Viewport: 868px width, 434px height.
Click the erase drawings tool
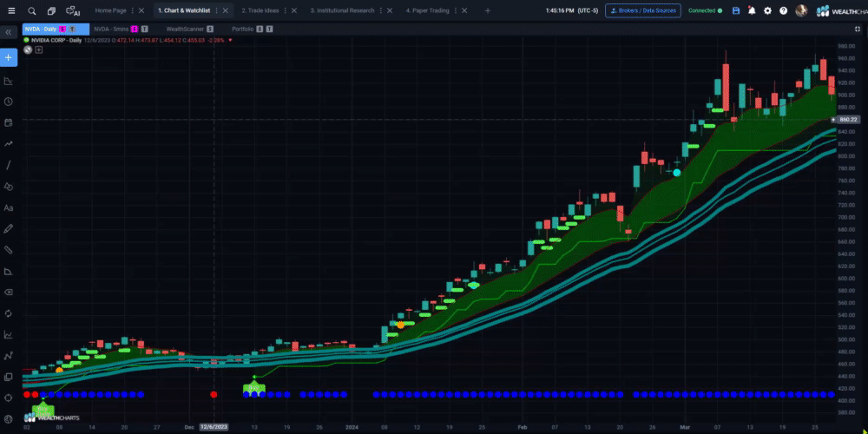point(9,292)
